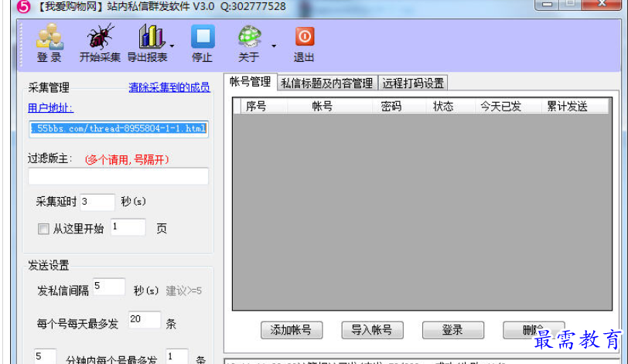The height and width of the screenshot is (364, 628).
Task: Click the 导入帐号 button
Action: [x=372, y=330]
